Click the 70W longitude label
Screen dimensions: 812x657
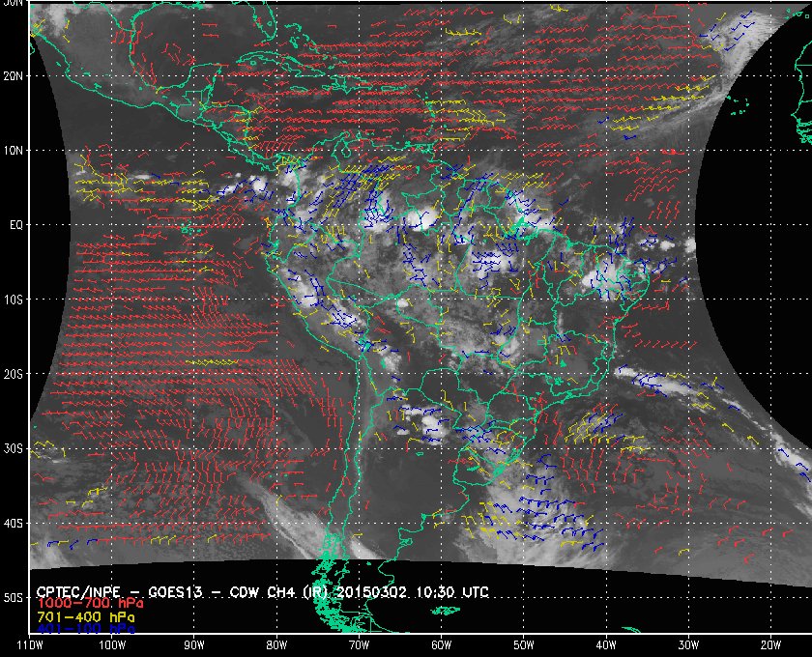pos(359,644)
